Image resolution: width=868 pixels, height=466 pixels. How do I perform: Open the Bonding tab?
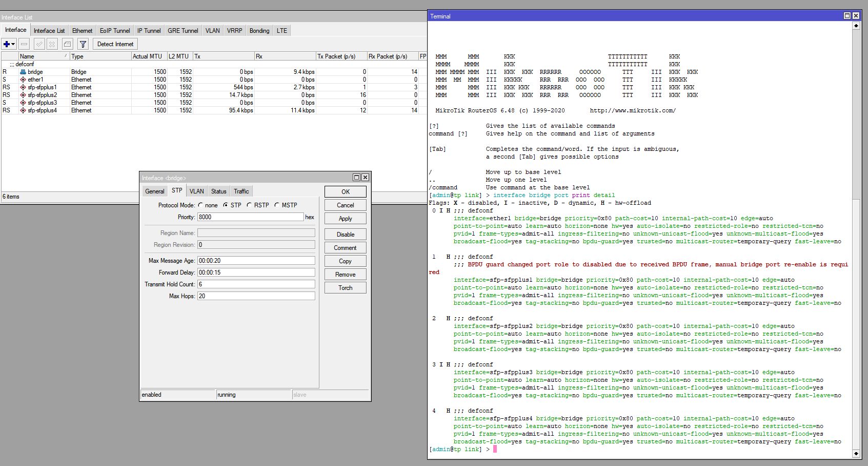(x=259, y=31)
